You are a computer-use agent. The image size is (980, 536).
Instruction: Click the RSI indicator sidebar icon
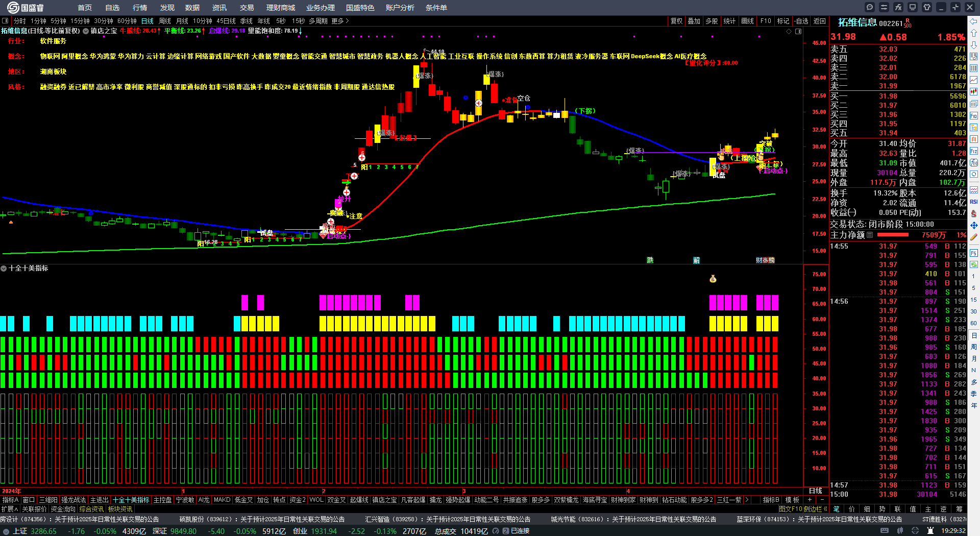click(x=974, y=202)
